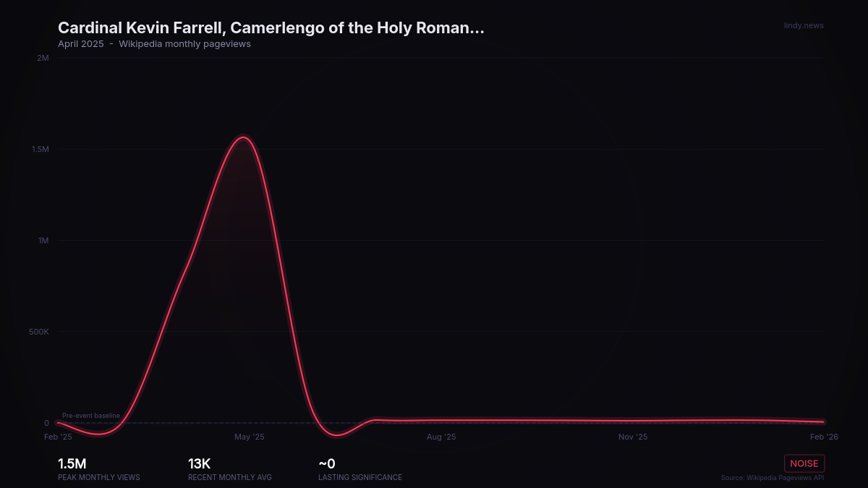Viewport: 868px width, 488px height.
Task: Click the 1.5M y-axis label
Action: pos(40,149)
